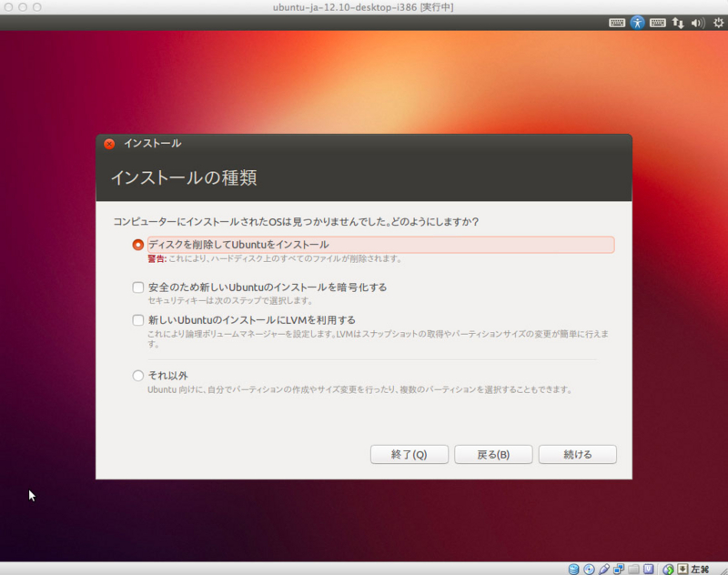
Task: Open the power gear session menu
Action: 718,23
